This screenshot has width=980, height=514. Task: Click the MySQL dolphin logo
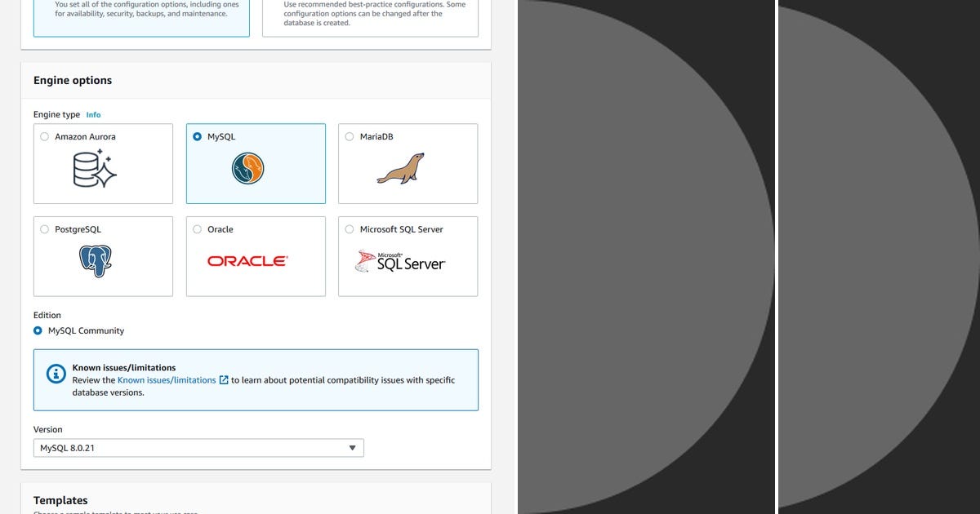(x=247, y=168)
